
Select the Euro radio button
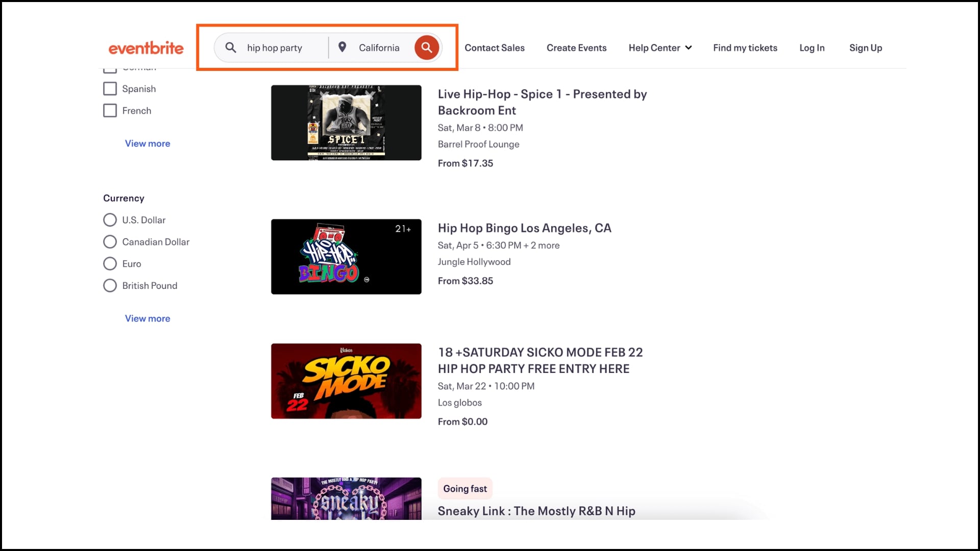(x=110, y=263)
